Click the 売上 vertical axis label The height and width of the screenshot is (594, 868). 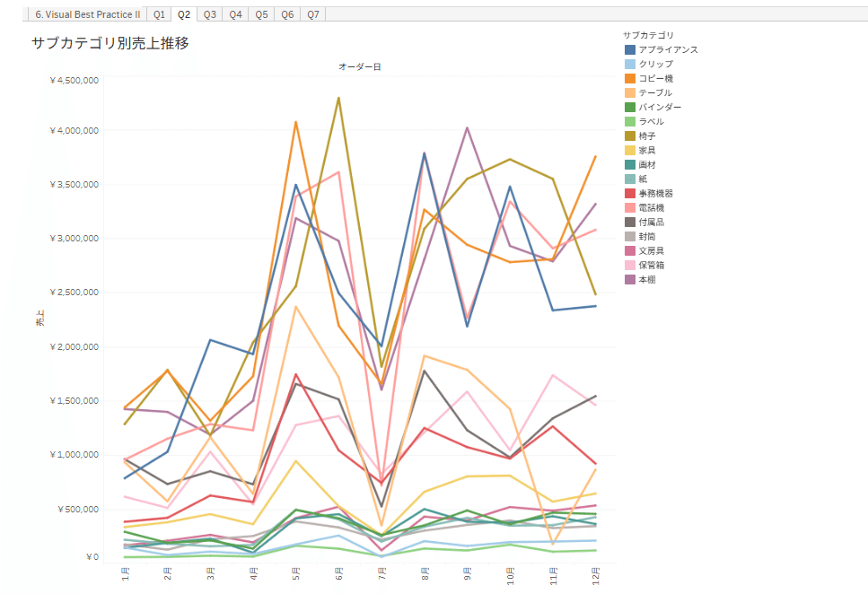coord(39,317)
